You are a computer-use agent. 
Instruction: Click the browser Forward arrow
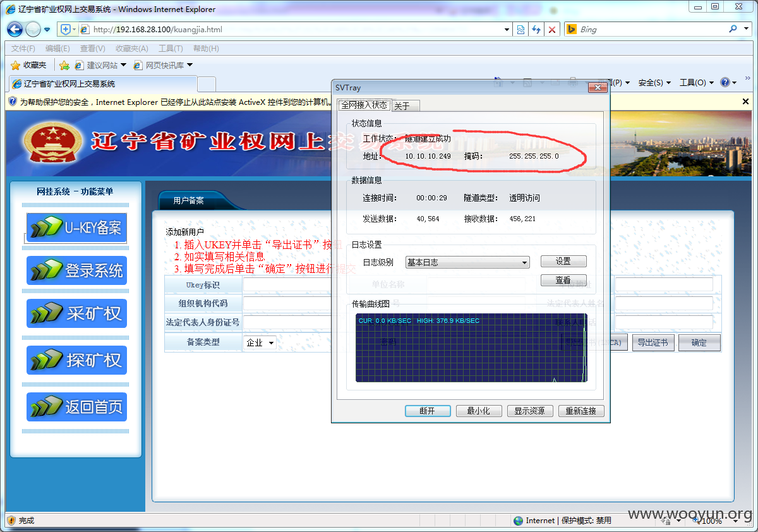(33, 29)
